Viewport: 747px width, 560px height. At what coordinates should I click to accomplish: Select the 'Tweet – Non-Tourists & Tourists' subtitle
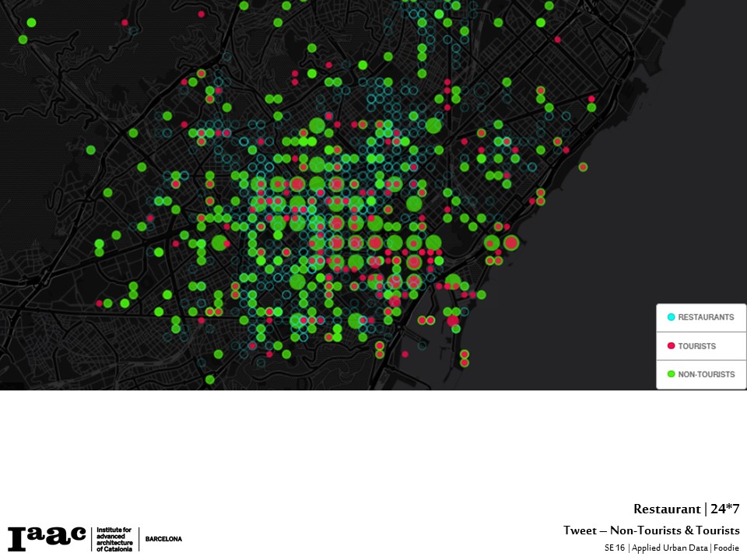click(x=651, y=530)
